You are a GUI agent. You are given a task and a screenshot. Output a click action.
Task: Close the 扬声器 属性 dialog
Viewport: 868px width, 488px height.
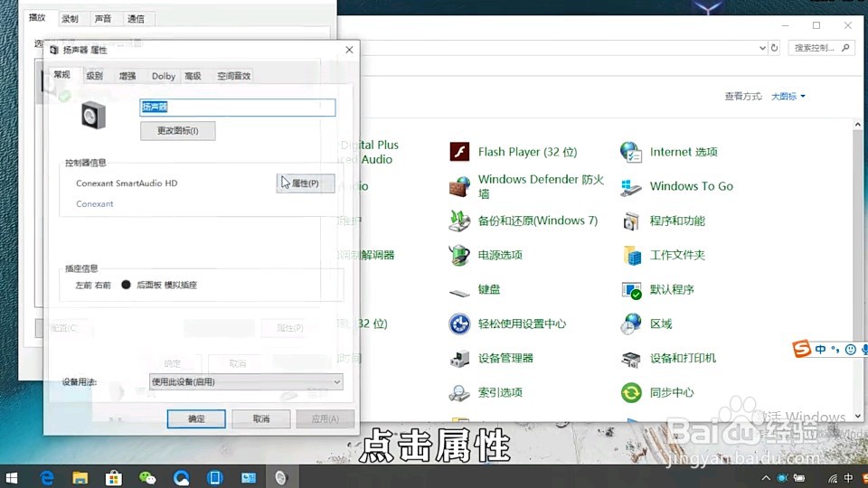349,50
